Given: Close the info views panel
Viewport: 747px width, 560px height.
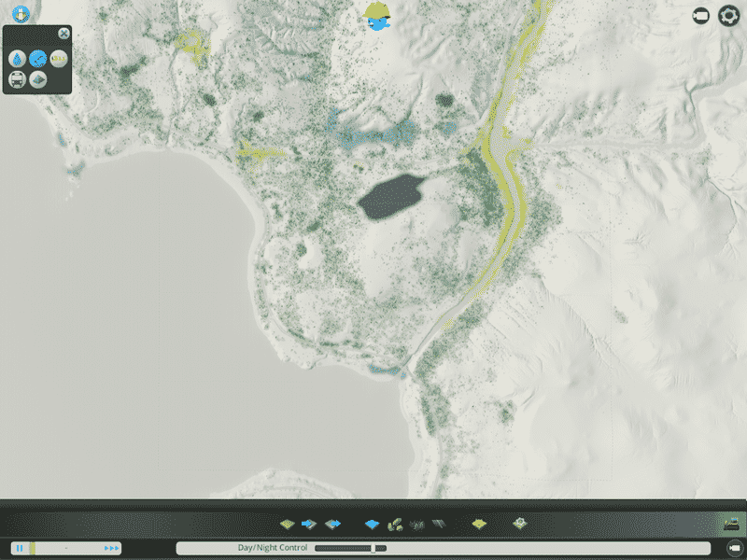Looking at the screenshot, I should [63, 34].
